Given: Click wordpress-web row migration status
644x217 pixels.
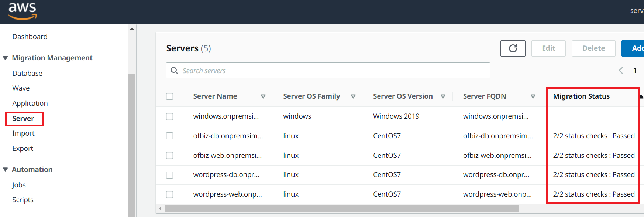Looking at the screenshot, I should click(x=594, y=194).
